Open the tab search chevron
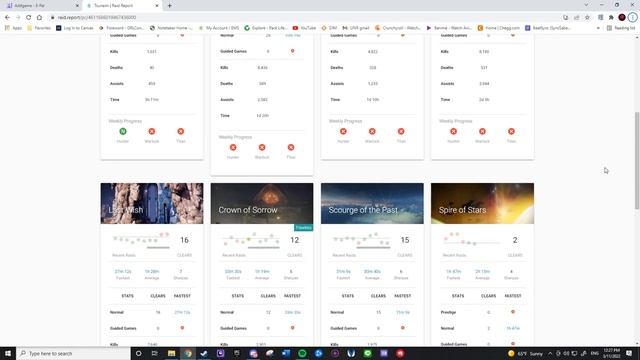 point(586,5)
